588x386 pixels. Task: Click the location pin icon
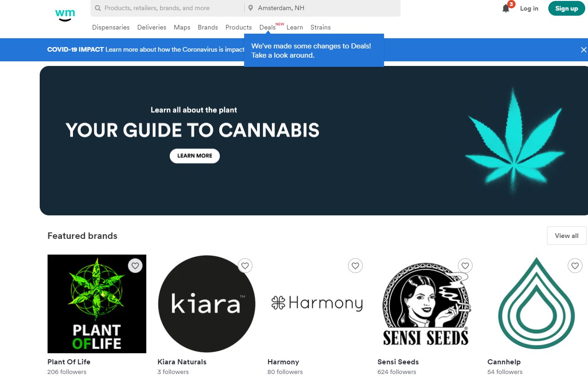[251, 8]
